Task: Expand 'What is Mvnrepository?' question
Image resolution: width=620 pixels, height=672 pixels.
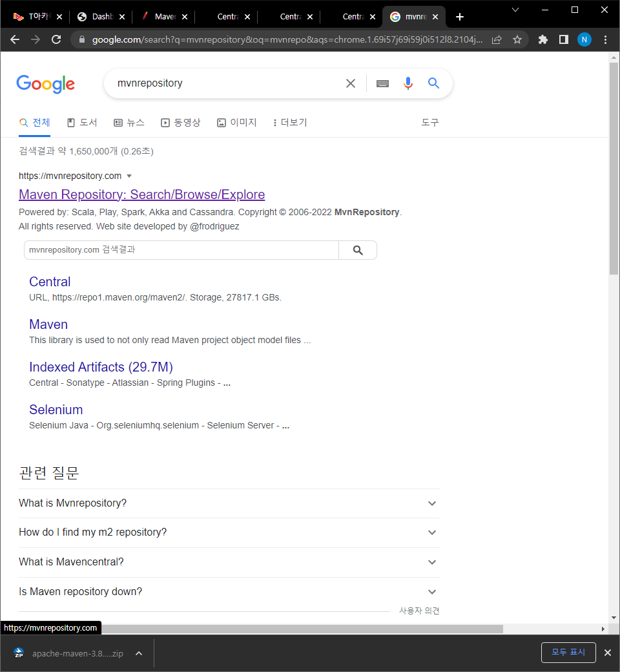Action: (229, 503)
